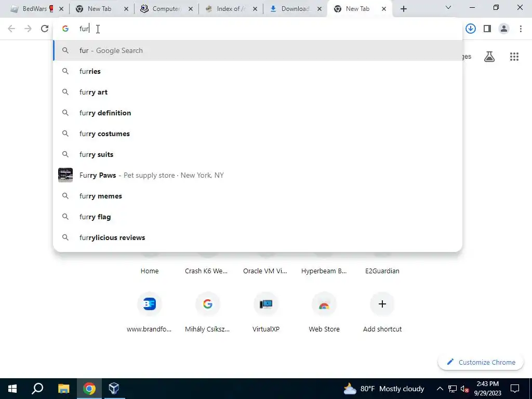
Task: Open Windows taskbar search
Action: pos(37,389)
